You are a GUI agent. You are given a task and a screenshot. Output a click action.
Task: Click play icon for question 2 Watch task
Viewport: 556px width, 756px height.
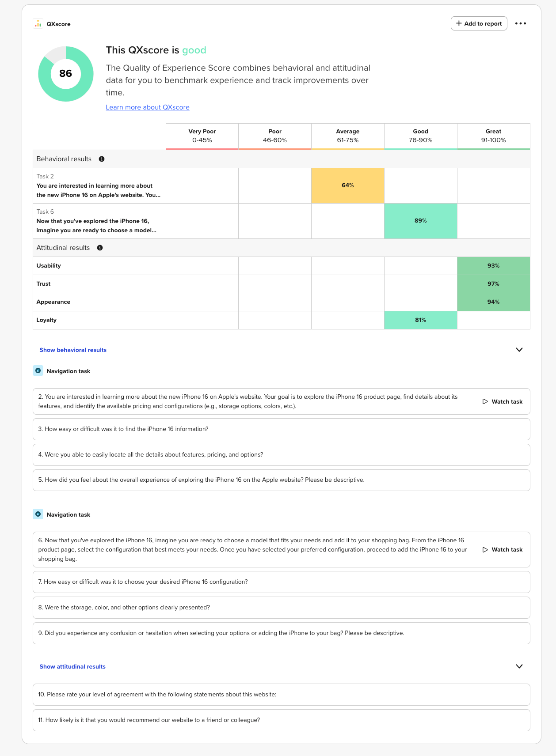point(485,401)
